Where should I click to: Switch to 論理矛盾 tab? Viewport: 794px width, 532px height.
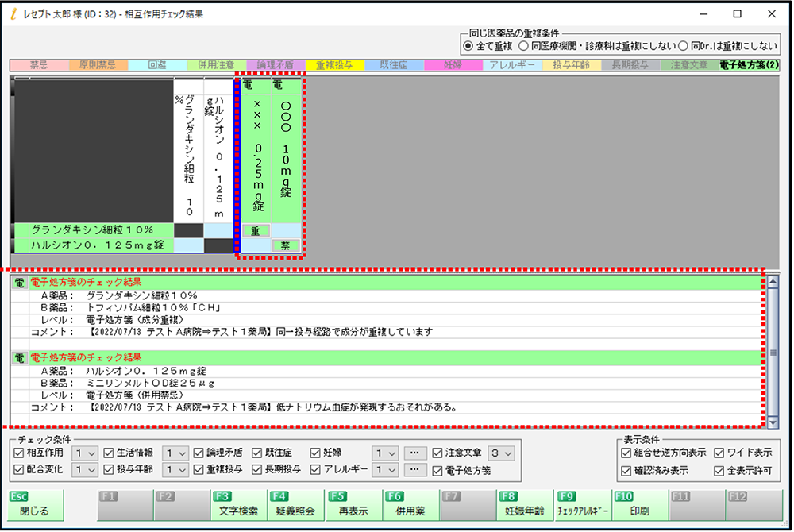[x=276, y=65]
